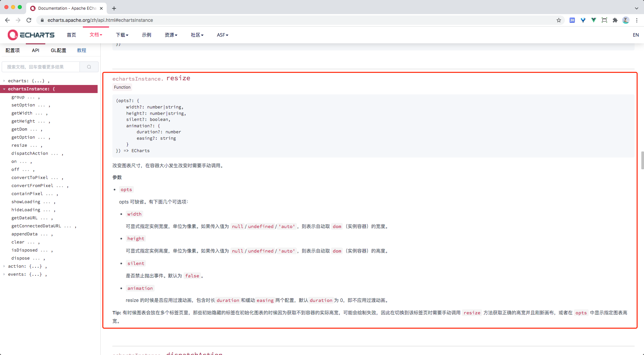Click the page vertical scrollbar thumb
Image resolution: width=644 pixels, height=355 pixels.
(642, 160)
